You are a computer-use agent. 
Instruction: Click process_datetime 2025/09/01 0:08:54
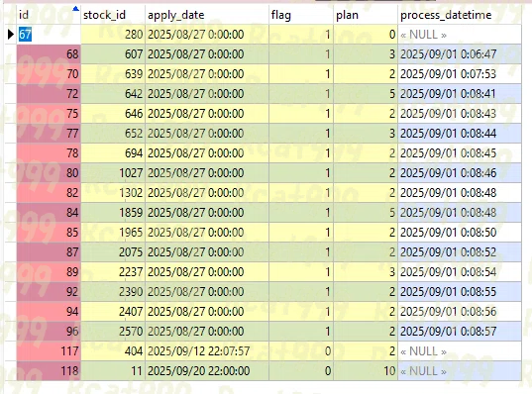point(460,271)
